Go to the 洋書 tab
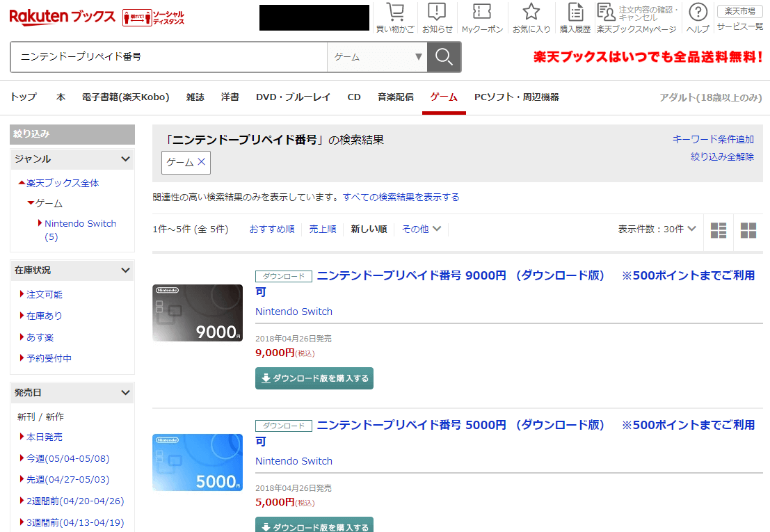Screen dimensions: 770x532 click(x=230, y=97)
